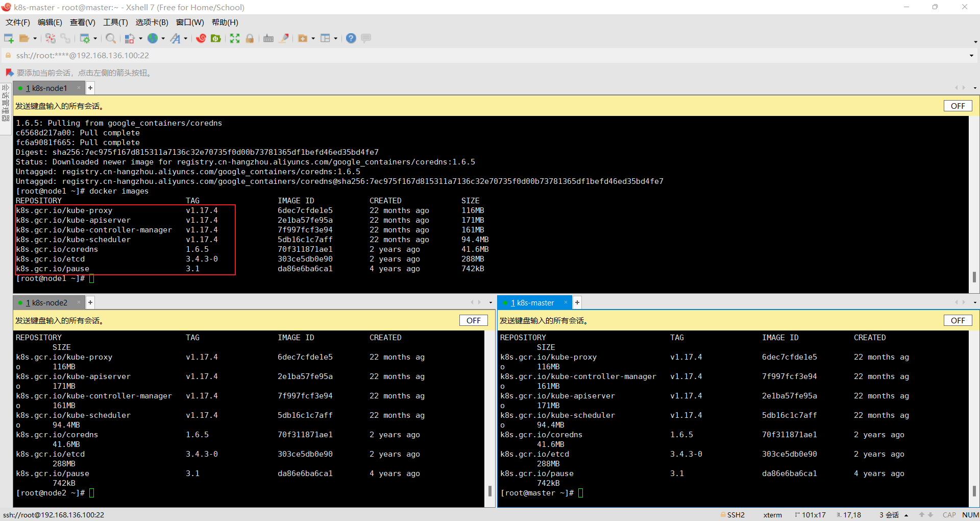Image resolution: width=980 pixels, height=521 pixels.
Task: Expand address bar history dropdown
Action: (x=971, y=56)
